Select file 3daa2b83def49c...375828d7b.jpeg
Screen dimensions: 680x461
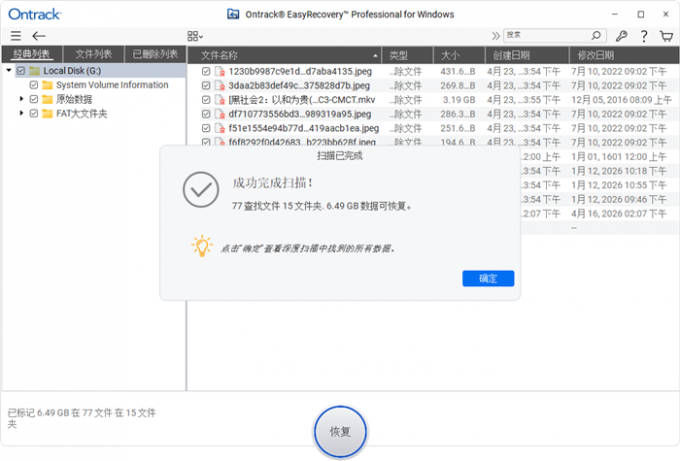[x=299, y=86]
